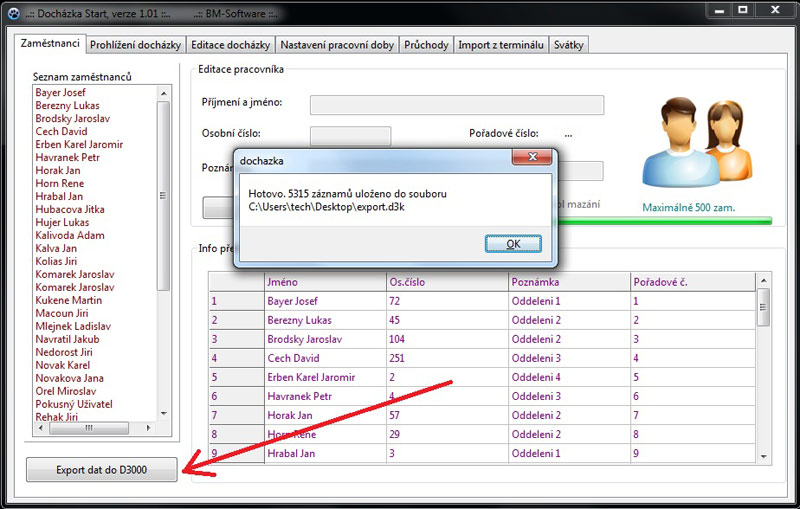Click employee list horizontal scroll right arrow

click(148, 428)
